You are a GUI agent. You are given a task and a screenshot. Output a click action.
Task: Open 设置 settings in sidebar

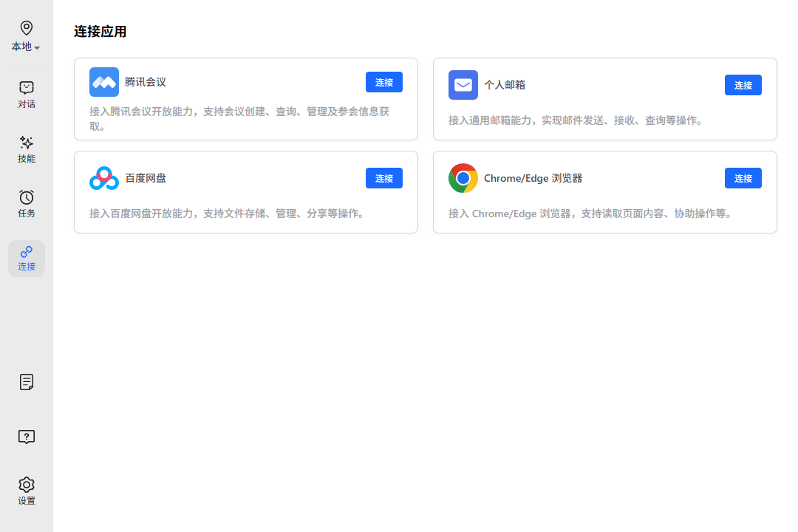pos(27,491)
